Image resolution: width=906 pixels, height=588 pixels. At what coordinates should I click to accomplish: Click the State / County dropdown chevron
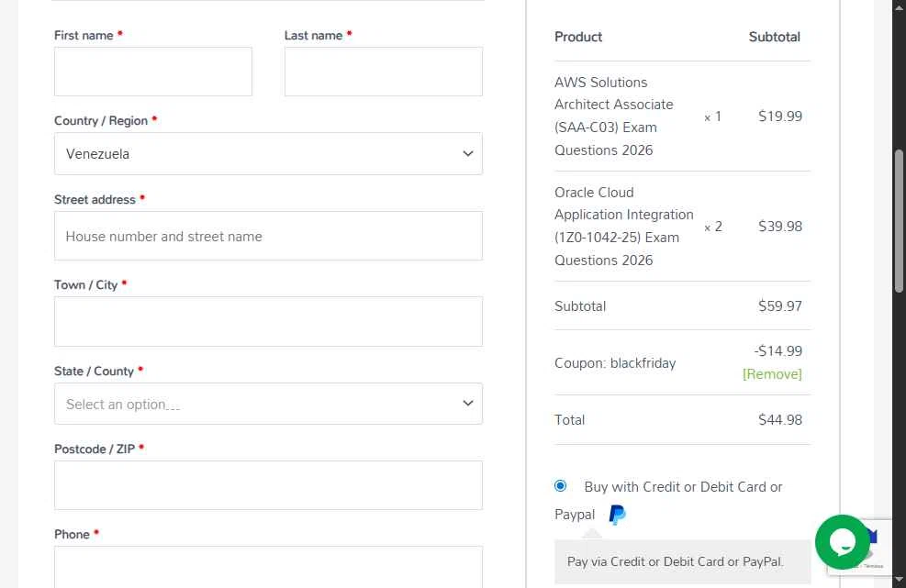coord(467,404)
